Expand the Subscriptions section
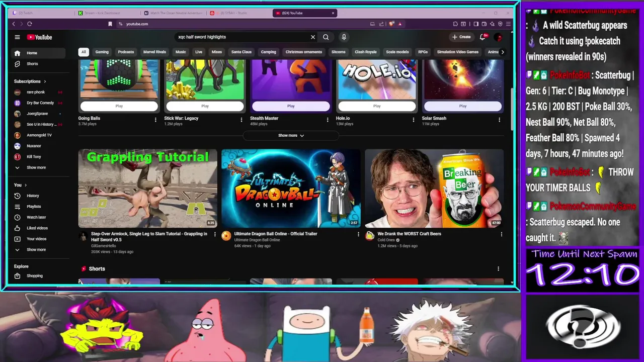This screenshot has width=644, height=362. pos(30,81)
